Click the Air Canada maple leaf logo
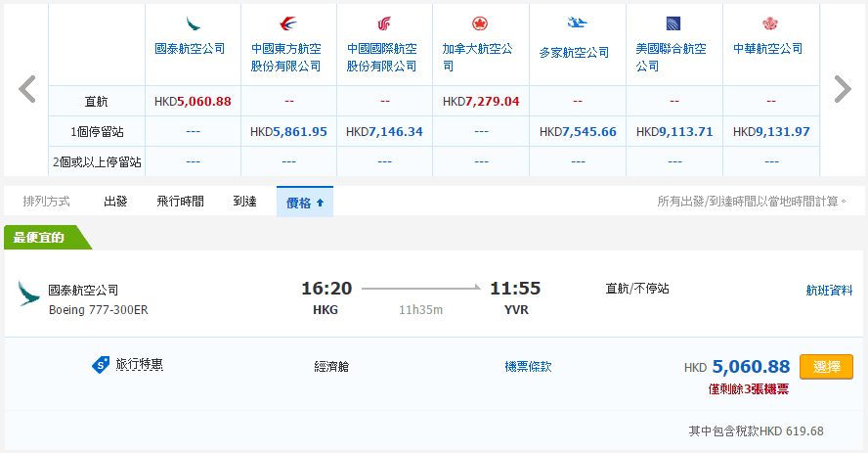Viewport: 868px width, 453px height. tap(480, 23)
